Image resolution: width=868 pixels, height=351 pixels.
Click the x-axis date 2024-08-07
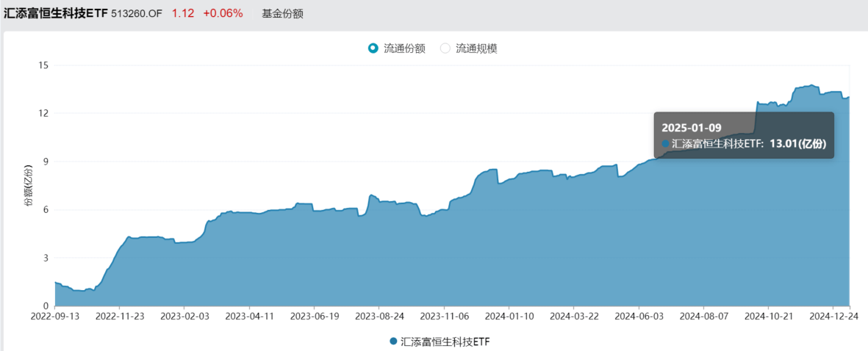point(703,316)
